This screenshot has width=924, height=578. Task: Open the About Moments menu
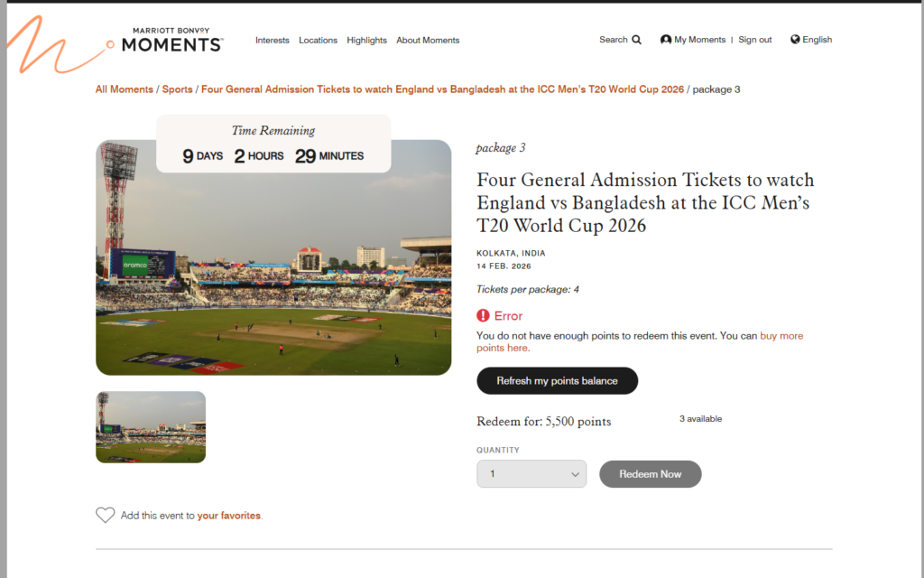tap(428, 40)
